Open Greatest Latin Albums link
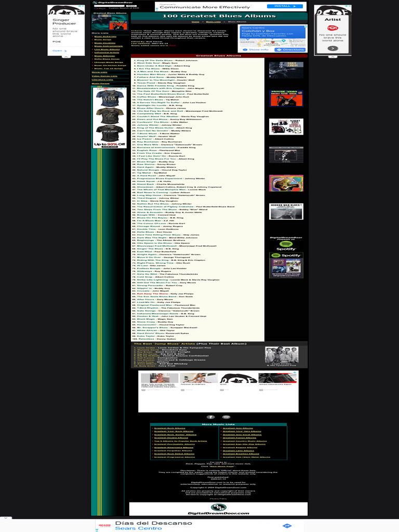The image size is (399, 532). coord(238,450)
